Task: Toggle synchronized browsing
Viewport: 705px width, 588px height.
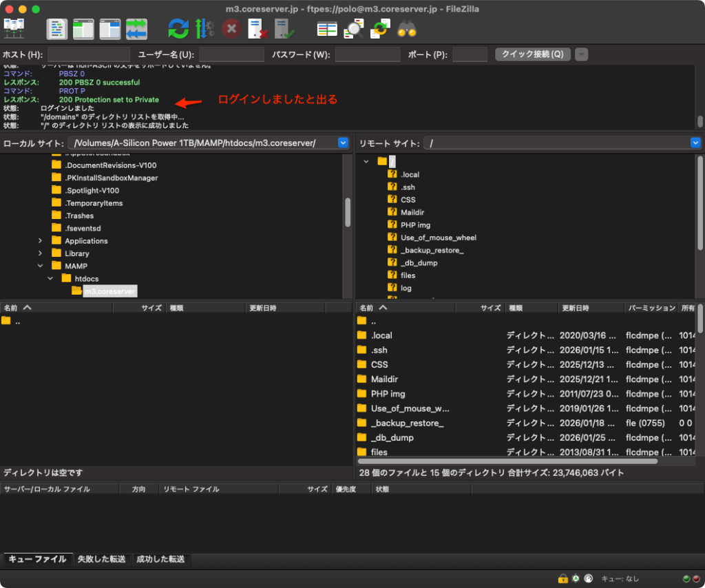Action: tap(380, 28)
